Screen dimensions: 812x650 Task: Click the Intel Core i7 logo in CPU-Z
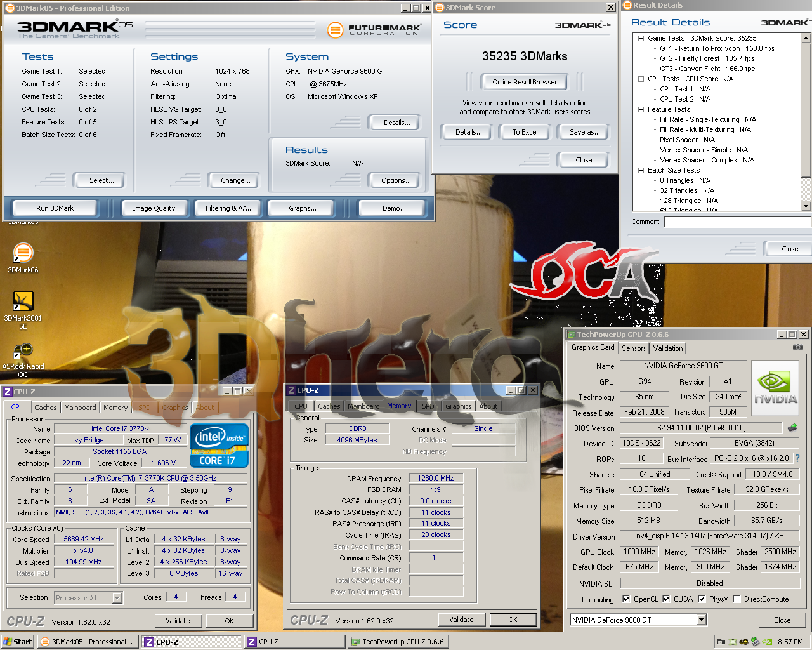(x=219, y=446)
